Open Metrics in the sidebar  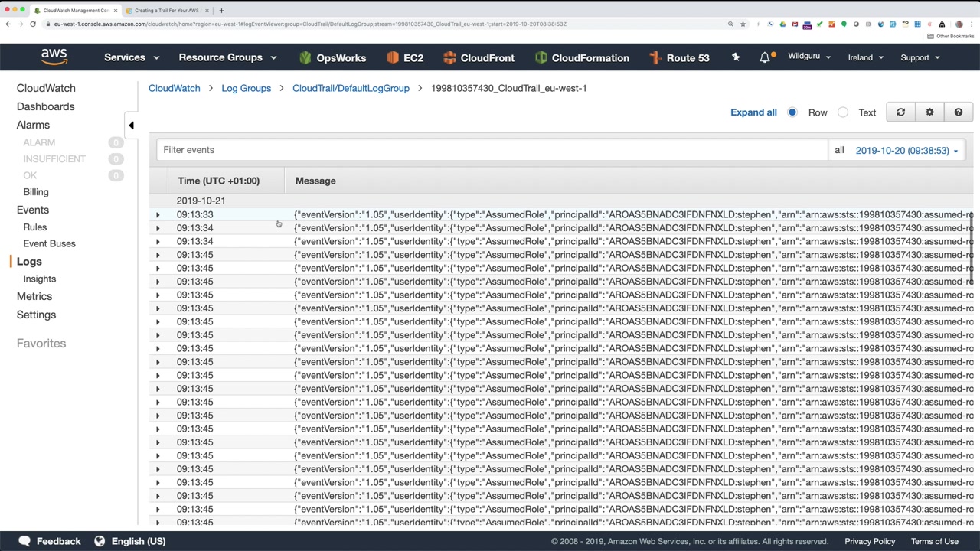click(x=34, y=296)
